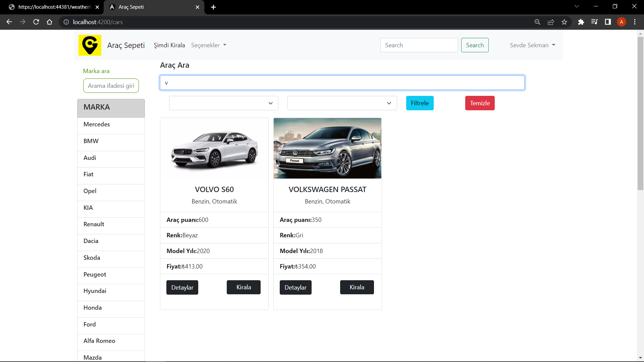Click the Volkswagen Passat car image
This screenshot has height=362, width=644.
tap(327, 148)
